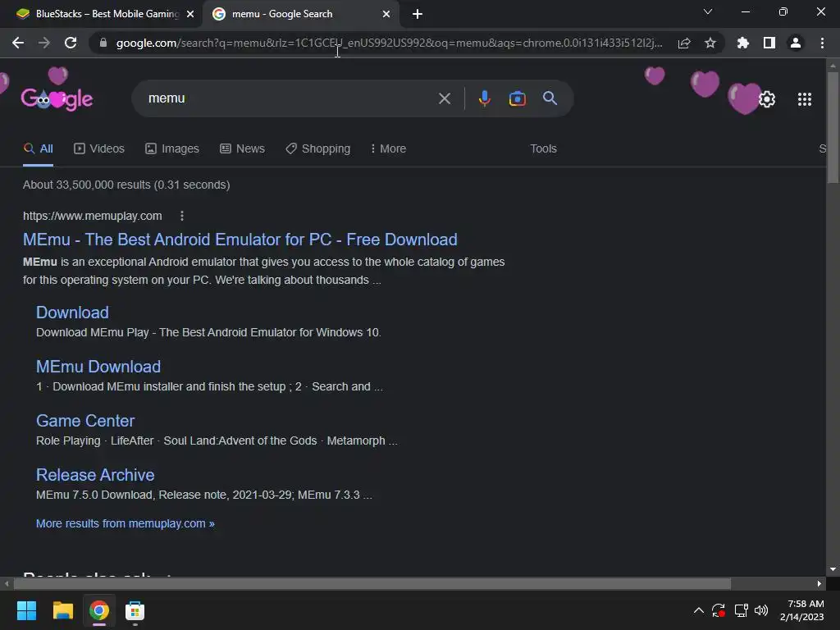Open Chrome from the taskbar

click(x=99, y=610)
